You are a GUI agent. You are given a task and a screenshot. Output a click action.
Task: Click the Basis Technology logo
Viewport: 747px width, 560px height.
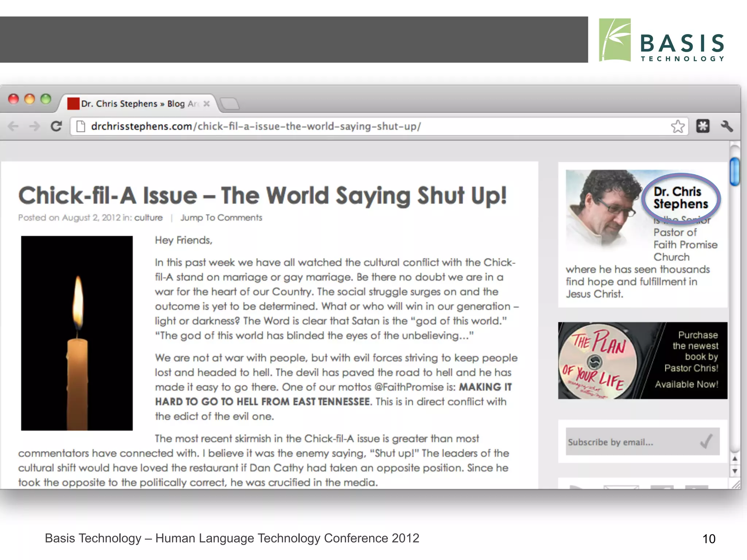661,40
